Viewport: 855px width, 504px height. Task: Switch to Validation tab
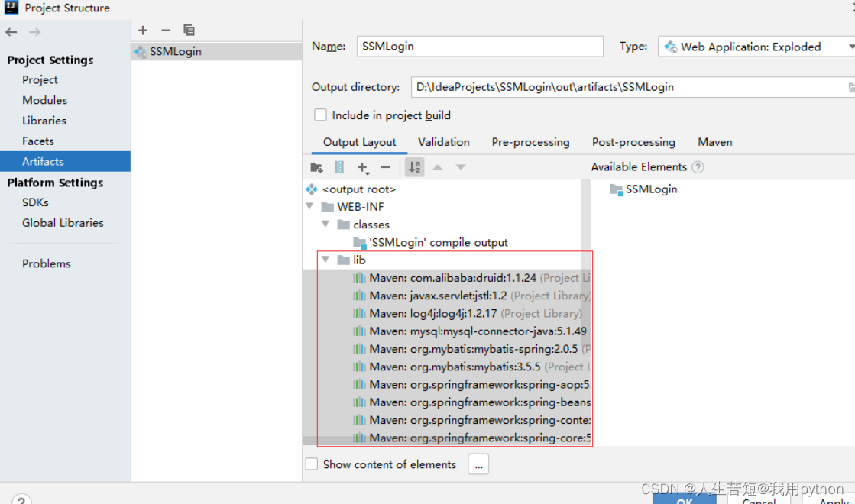tap(443, 142)
